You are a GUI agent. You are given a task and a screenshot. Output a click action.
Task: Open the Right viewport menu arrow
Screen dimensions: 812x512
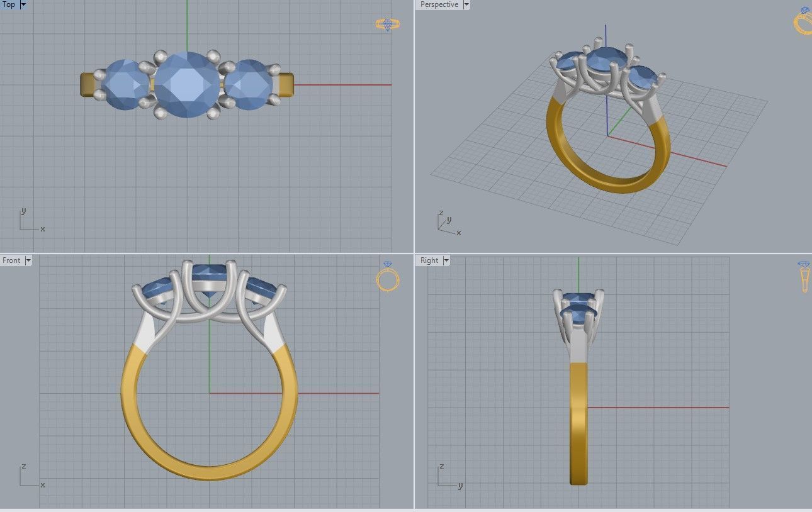pos(446,260)
